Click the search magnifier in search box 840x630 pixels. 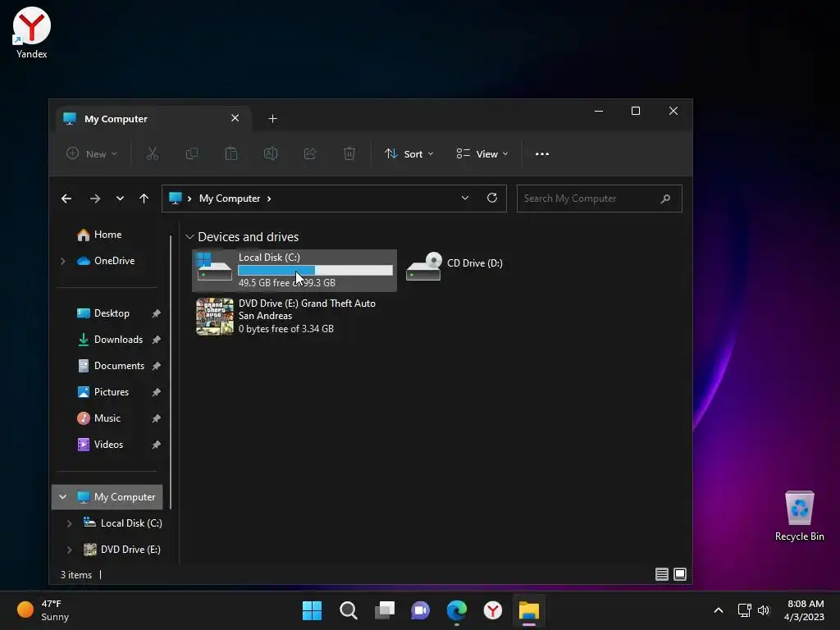pyautogui.click(x=665, y=199)
